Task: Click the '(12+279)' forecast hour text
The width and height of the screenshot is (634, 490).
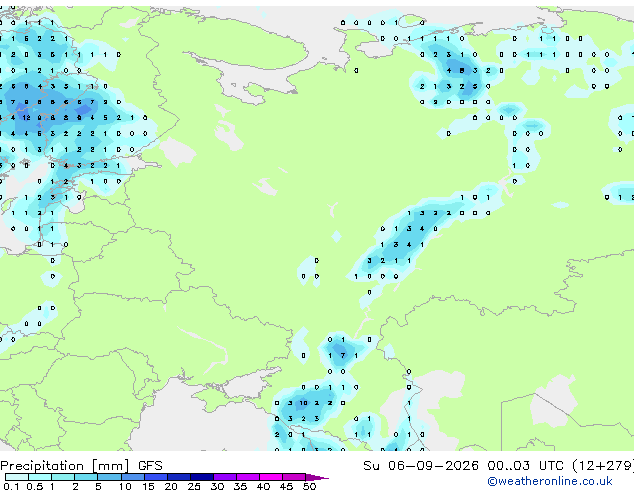Action: tap(603, 466)
